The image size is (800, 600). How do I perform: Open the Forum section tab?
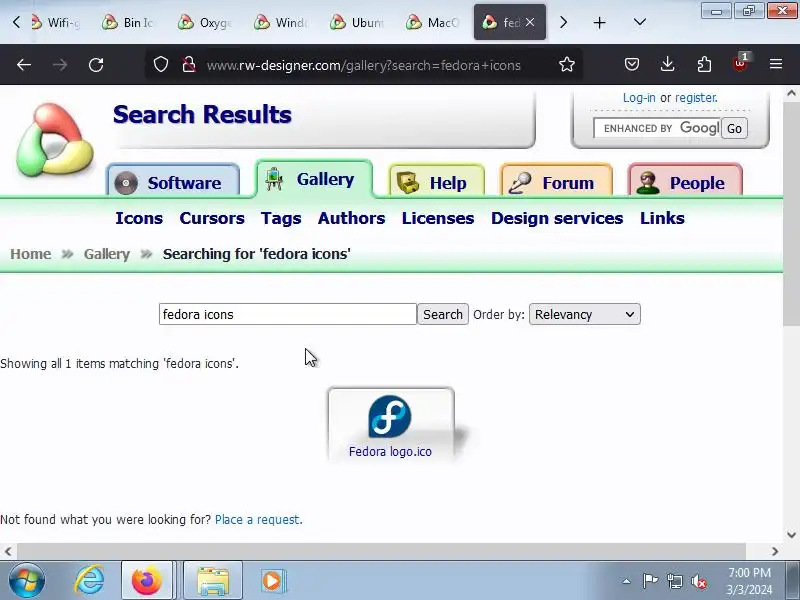click(x=556, y=182)
